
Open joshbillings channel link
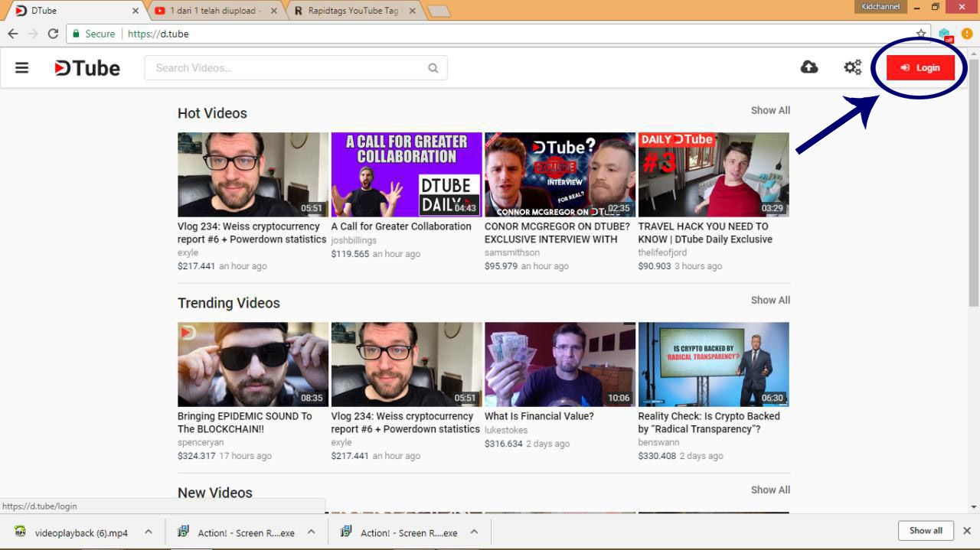pyautogui.click(x=354, y=240)
